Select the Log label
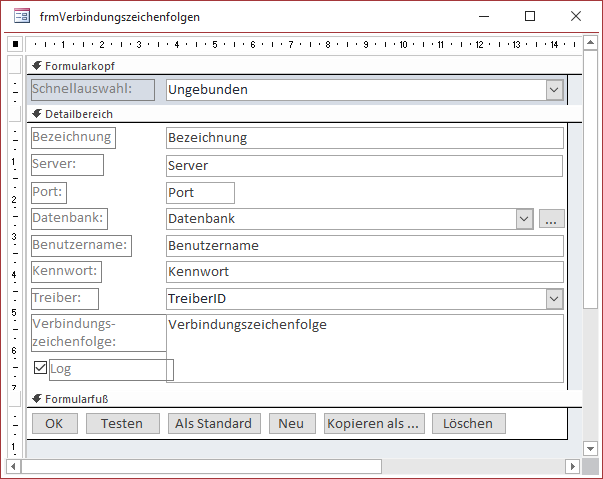Viewport: 603px width, 479px height. pos(111,370)
